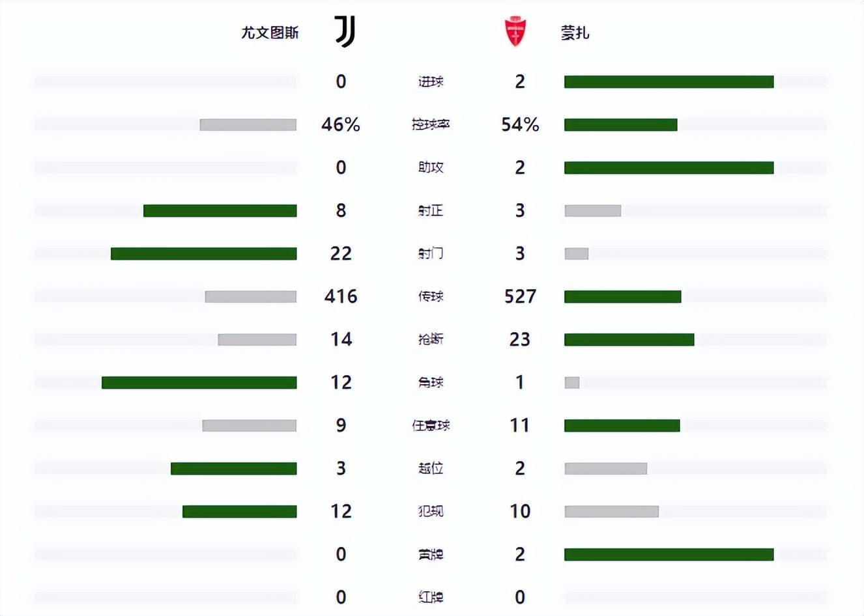Select the 抢断 stat label
This screenshot has height=616, width=864.
tap(431, 339)
